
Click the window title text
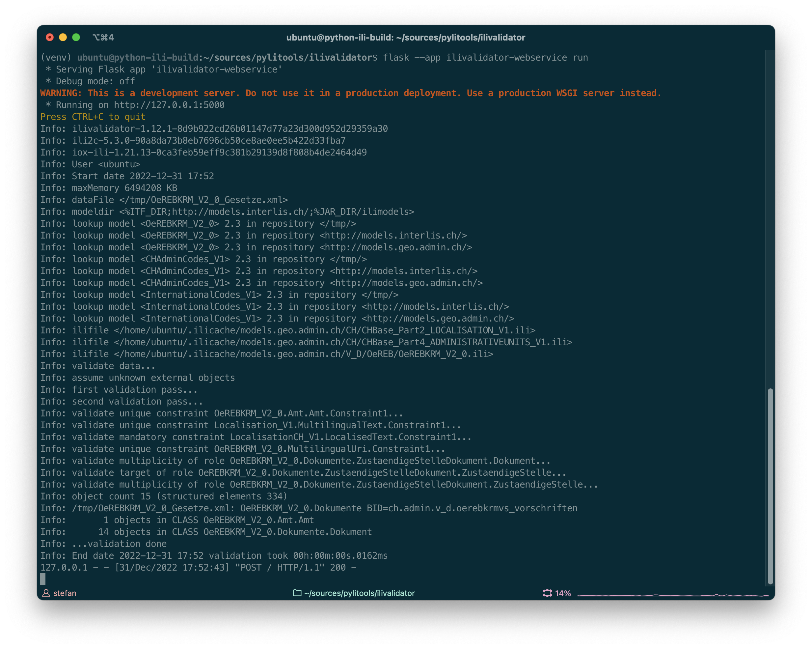pos(406,37)
